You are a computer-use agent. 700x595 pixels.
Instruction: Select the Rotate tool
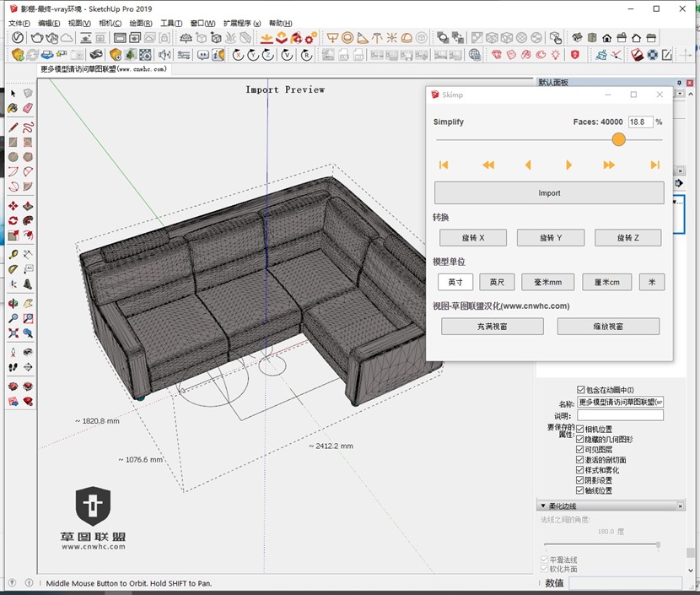(x=13, y=220)
